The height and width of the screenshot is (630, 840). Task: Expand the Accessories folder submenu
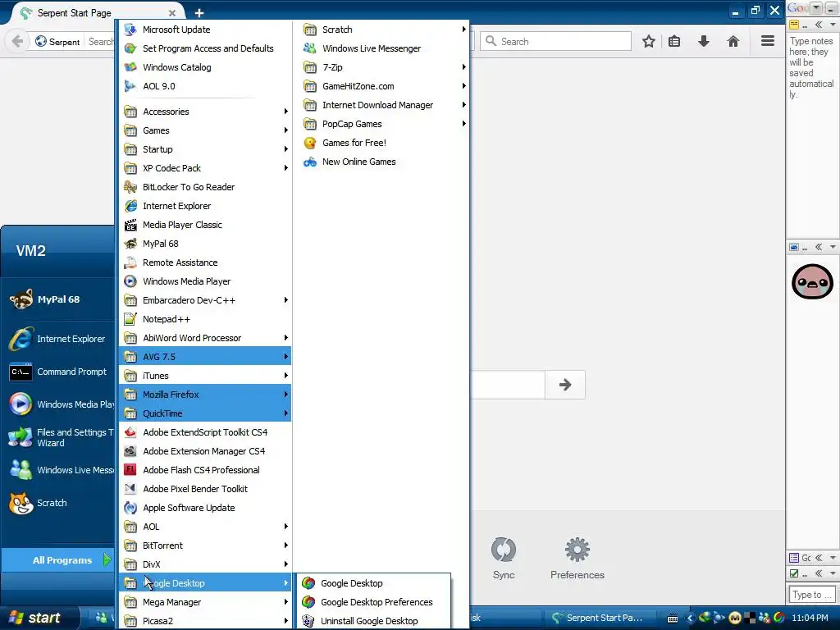click(x=205, y=112)
